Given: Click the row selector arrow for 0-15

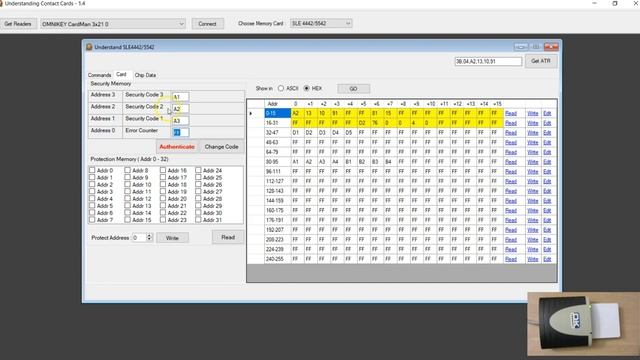Looking at the screenshot, I should click(255, 113).
